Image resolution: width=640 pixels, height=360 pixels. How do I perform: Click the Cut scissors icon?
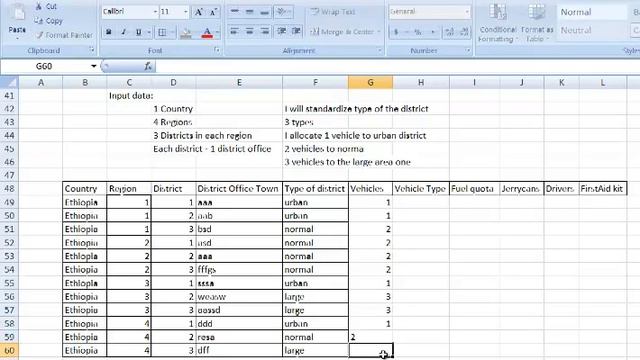39,6
